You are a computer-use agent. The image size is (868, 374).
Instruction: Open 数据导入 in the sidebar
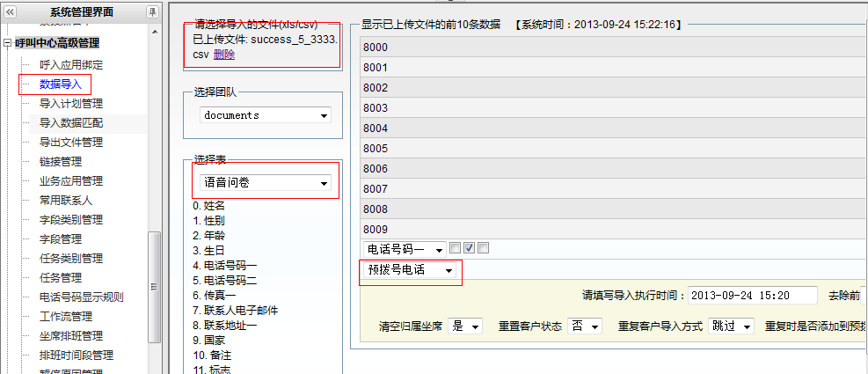pos(61,84)
